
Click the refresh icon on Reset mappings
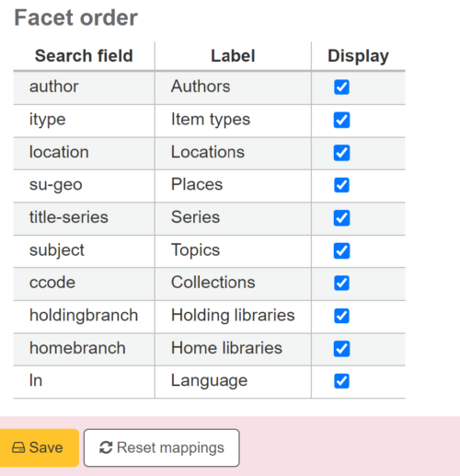[106, 447]
